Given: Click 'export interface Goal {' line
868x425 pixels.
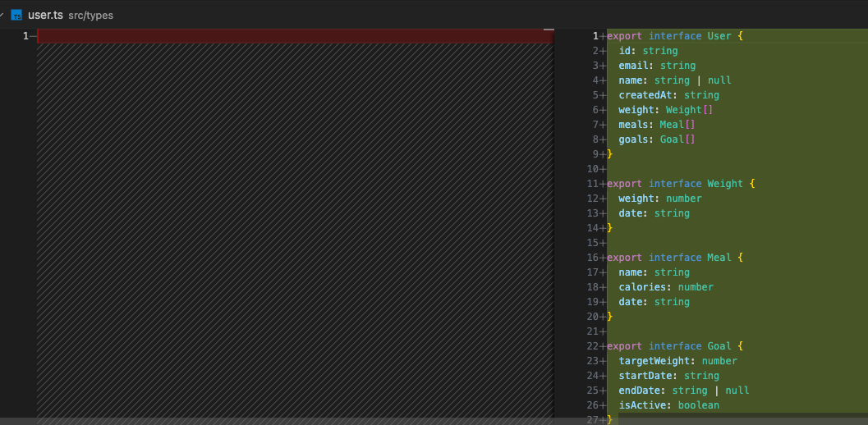Looking at the screenshot, I should point(675,346).
